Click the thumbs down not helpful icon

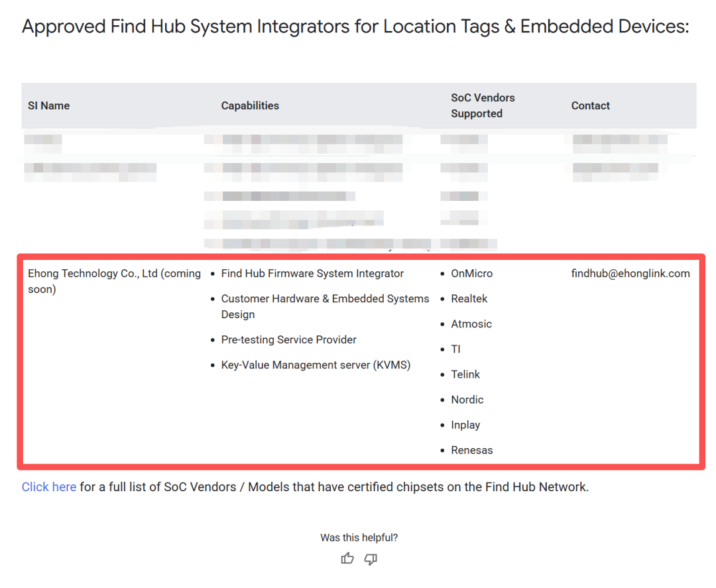pos(371,559)
